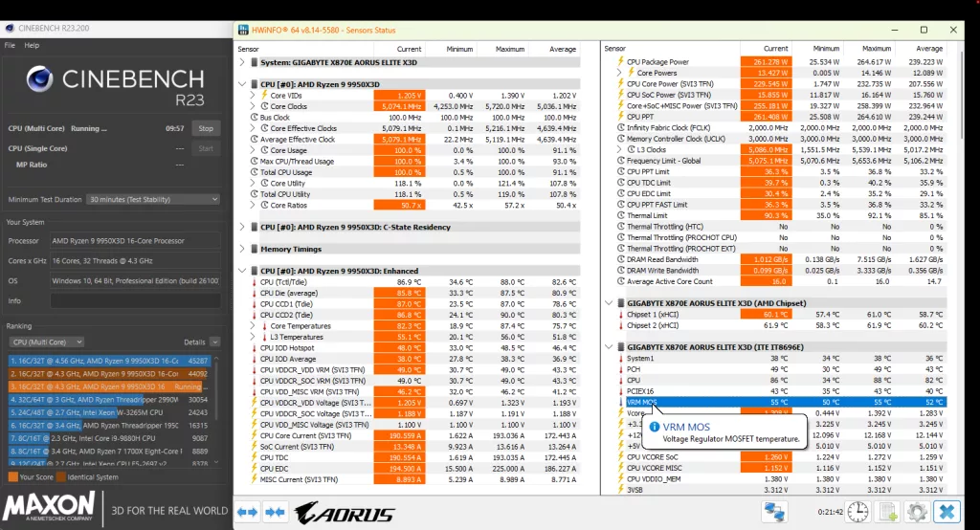Expand the Core Clocks row

(253, 106)
